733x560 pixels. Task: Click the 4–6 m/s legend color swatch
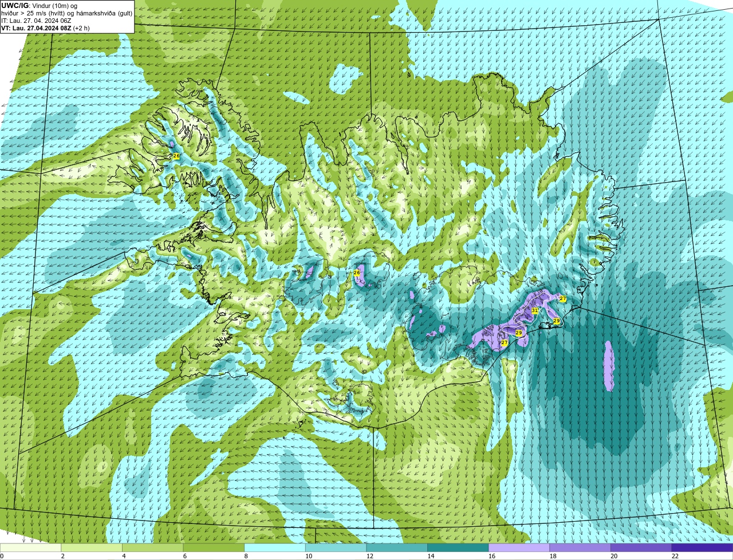point(153,547)
